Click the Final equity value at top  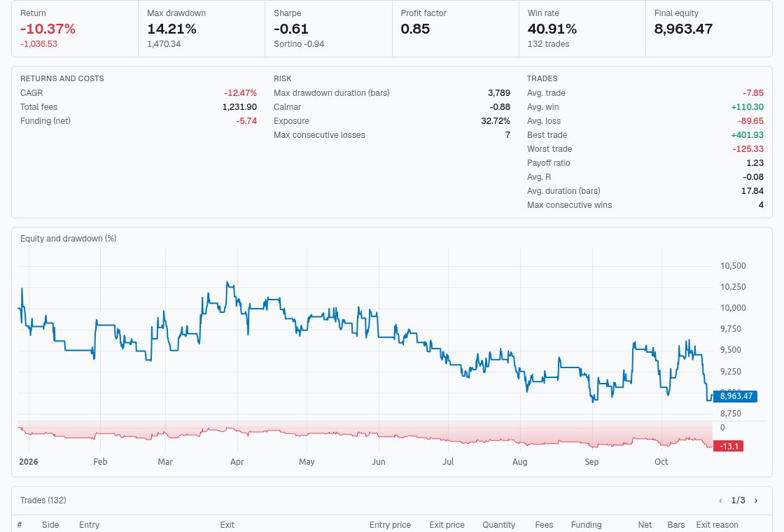(x=683, y=29)
